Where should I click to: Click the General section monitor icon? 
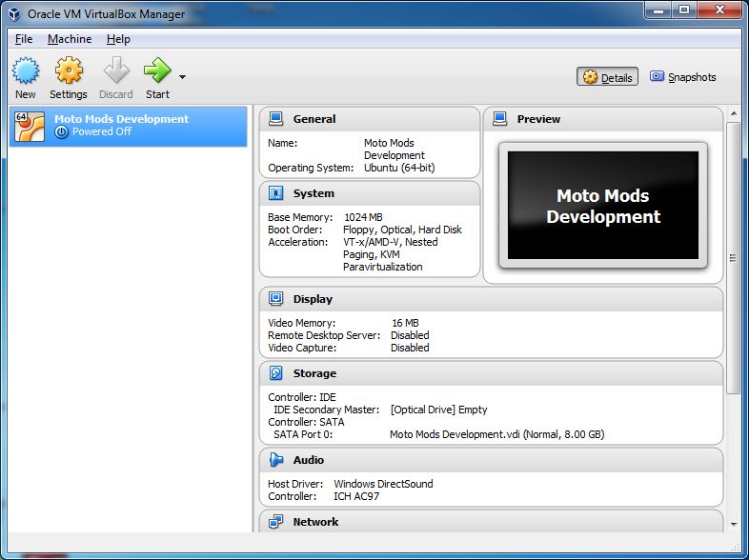point(275,119)
